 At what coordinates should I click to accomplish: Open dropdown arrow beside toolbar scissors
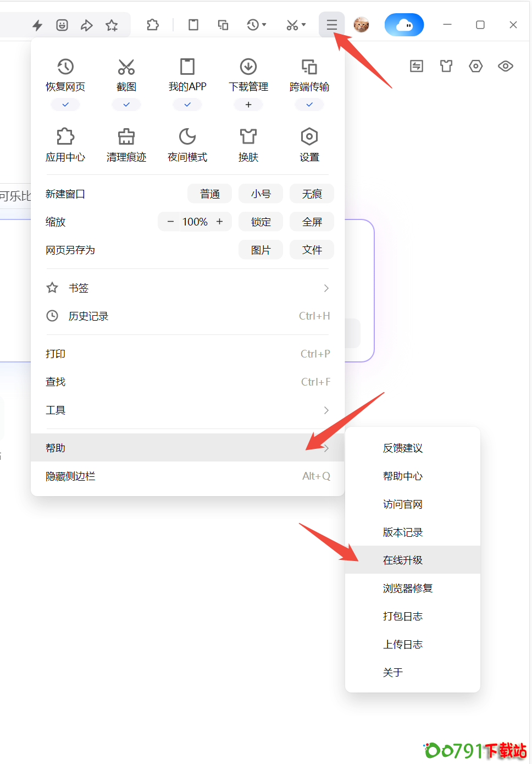303,25
